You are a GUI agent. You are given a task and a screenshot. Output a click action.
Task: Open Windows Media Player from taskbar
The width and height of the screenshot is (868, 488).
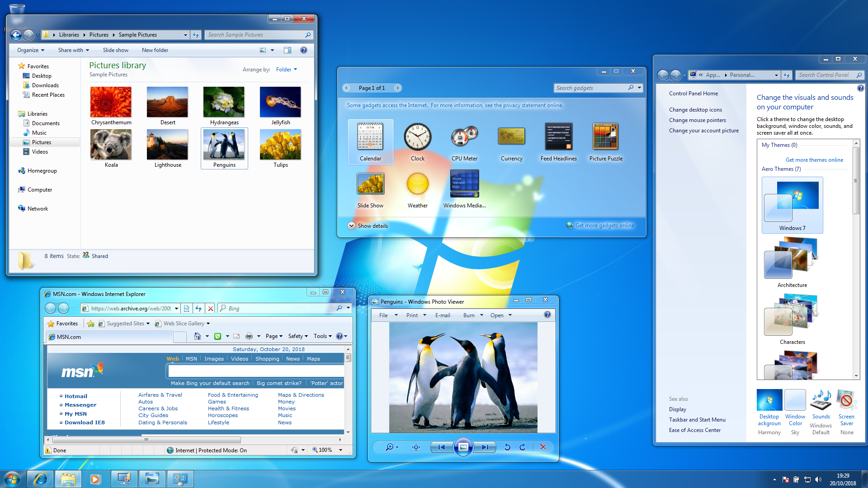(x=95, y=479)
